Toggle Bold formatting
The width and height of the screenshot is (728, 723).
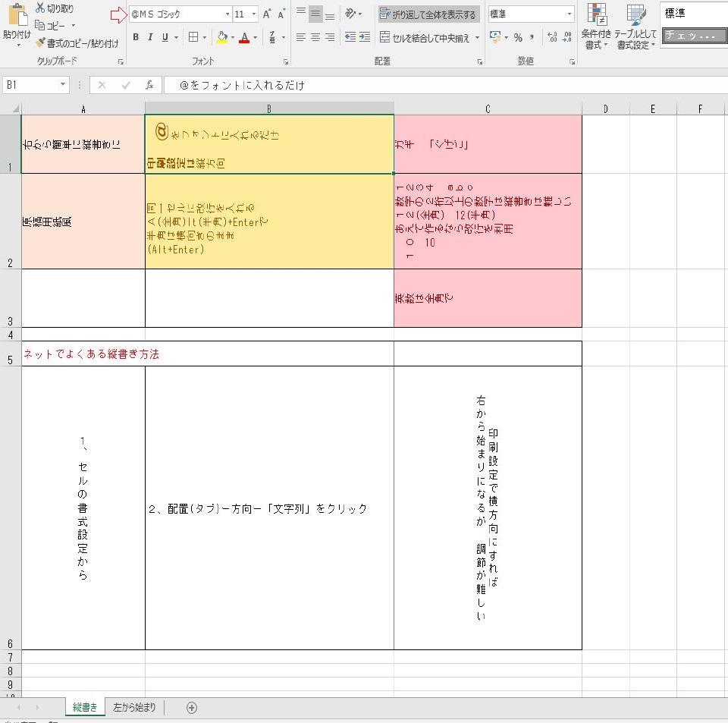pos(136,37)
